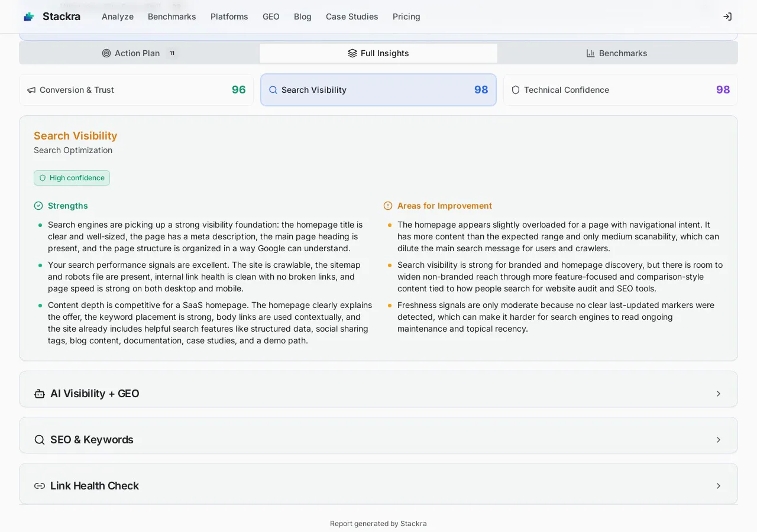Click the SEO & Keywords search icon
Screen dimensions: 757x532
(40, 440)
